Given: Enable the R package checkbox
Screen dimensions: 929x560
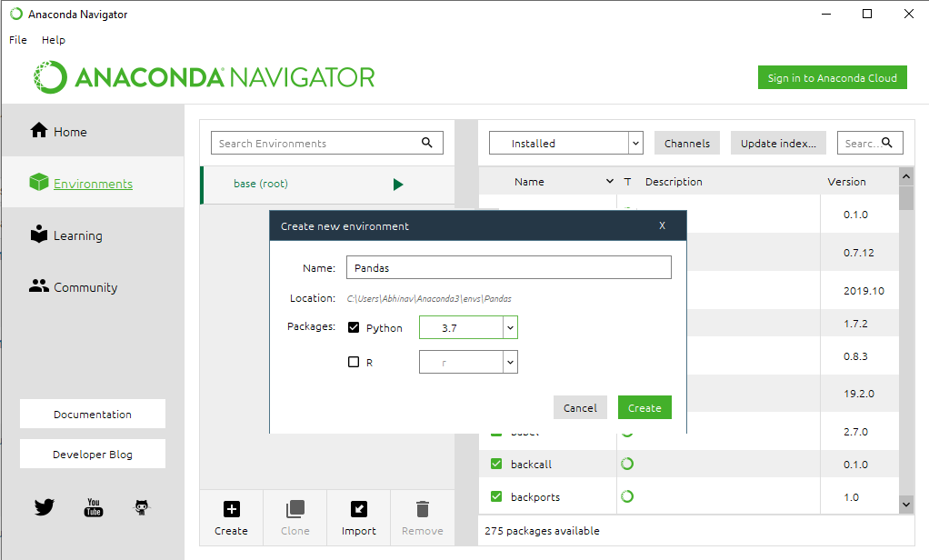Looking at the screenshot, I should point(354,362).
